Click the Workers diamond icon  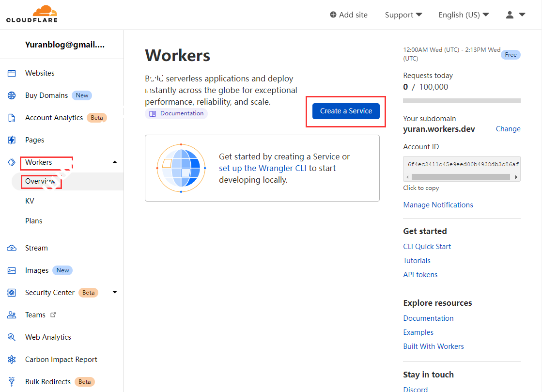(12, 162)
